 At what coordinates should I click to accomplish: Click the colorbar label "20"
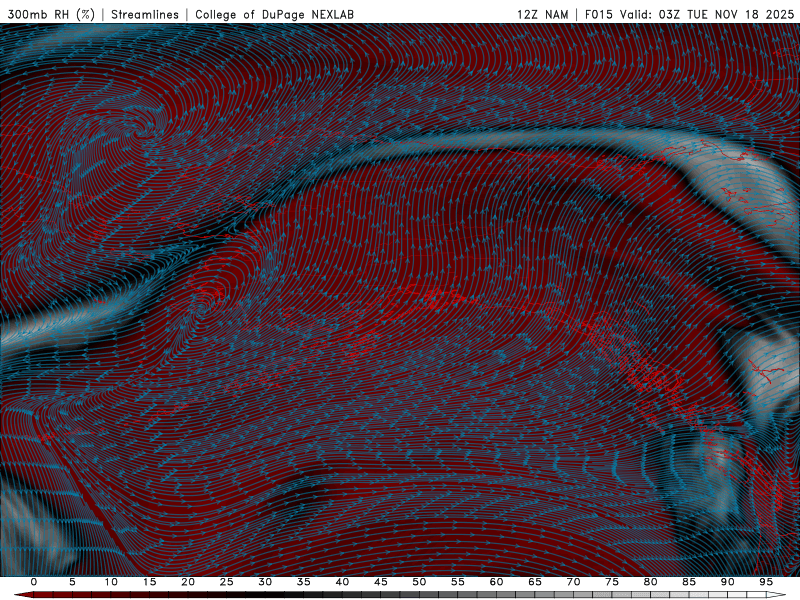pyautogui.click(x=188, y=582)
